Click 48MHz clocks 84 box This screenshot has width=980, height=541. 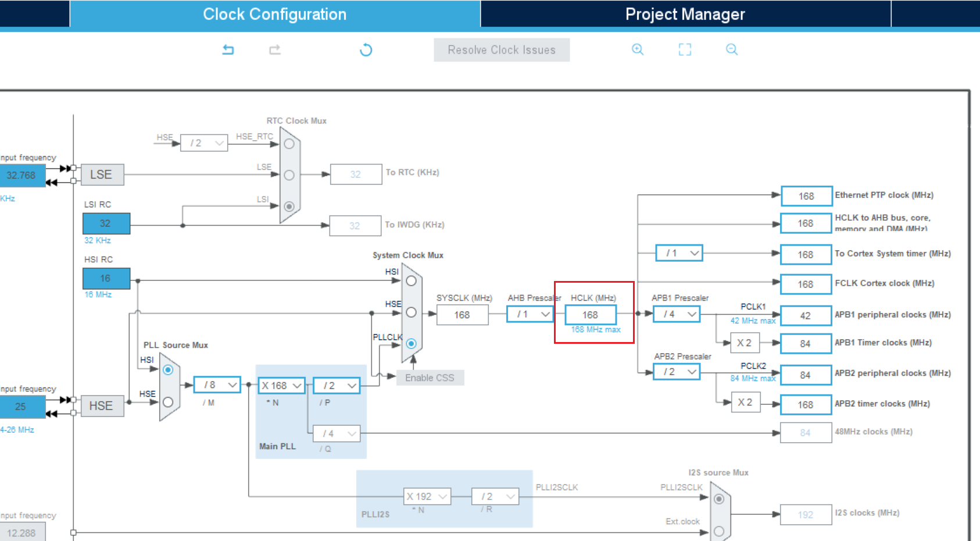pyautogui.click(x=806, y=433)
